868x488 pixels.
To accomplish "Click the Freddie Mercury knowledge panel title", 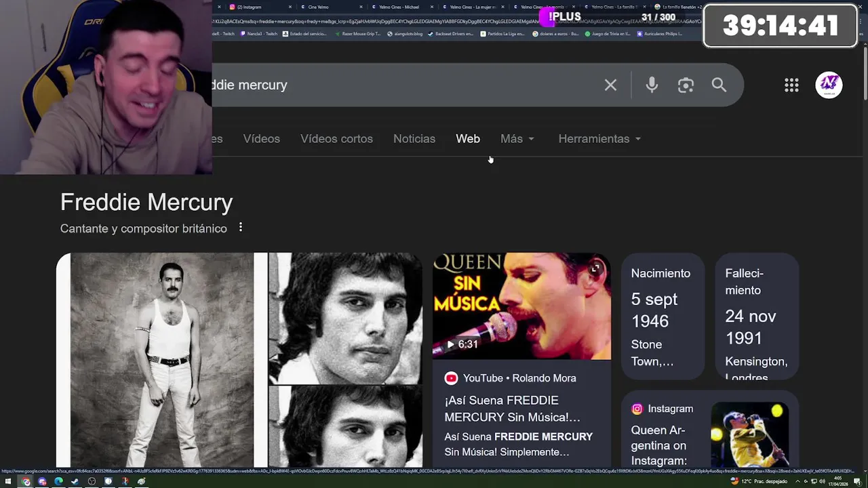I will click(146, 202).
